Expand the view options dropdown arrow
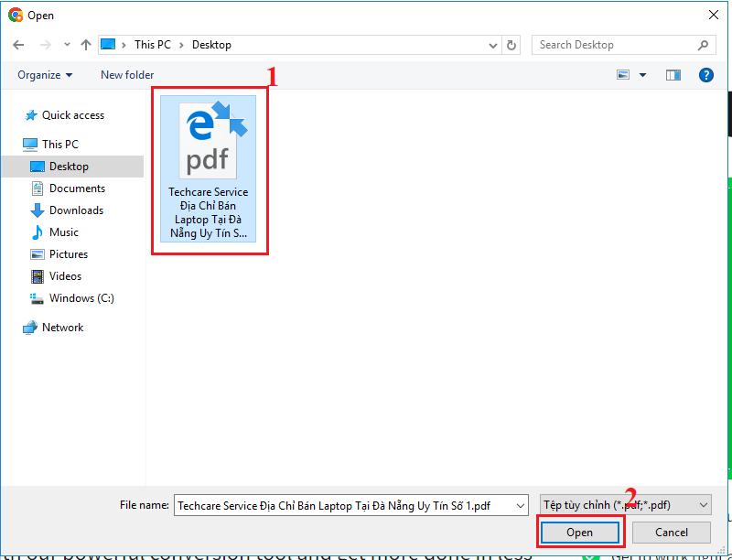This screenshot has height=560, width=732. click(x=642, y=75)
